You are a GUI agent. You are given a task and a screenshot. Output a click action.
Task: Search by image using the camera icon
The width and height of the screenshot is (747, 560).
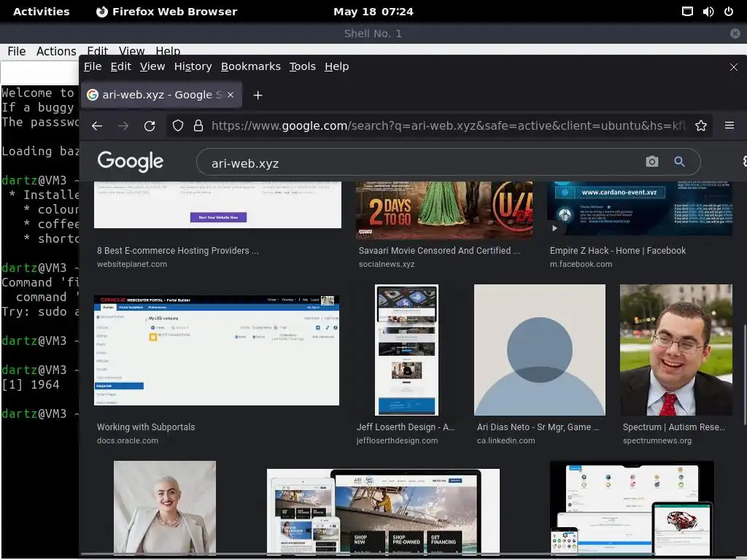coord(651,161)
